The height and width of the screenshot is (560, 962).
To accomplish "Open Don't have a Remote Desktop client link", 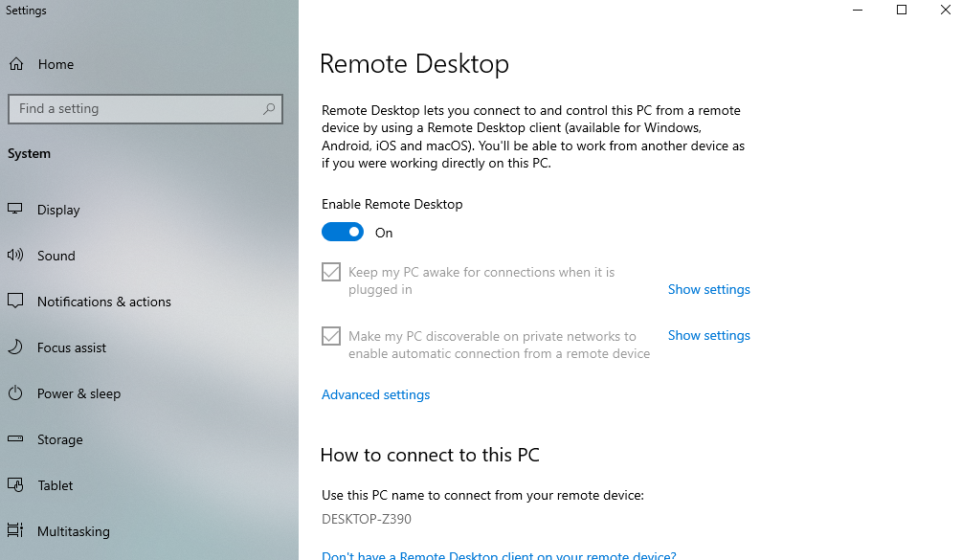I will (499, 555).
